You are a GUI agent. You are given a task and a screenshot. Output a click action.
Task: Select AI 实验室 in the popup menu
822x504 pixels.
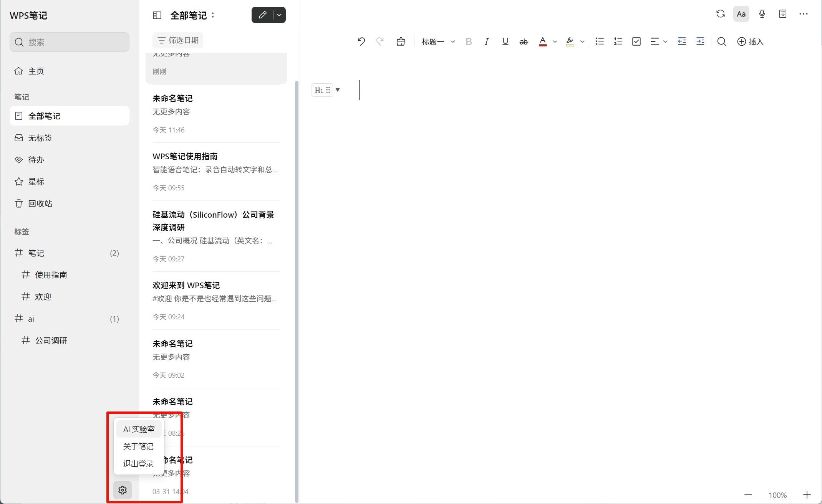click(x=139, y=429)
